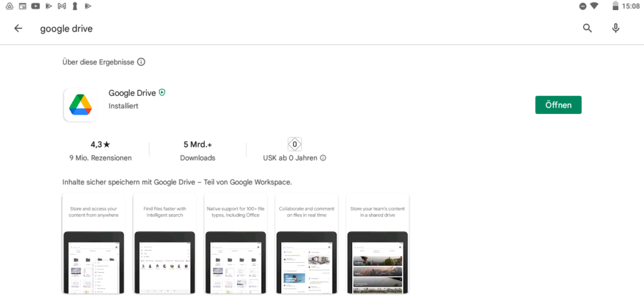The height and width of the screenshot is (303, 644).
Task: Tap the Drive notification icon in status bar
Action: pyautogui.click(x=9, y=6)
